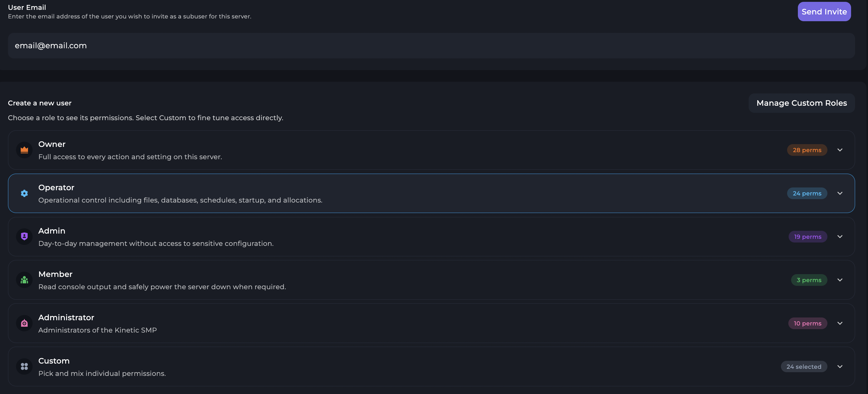Focus the user email input field

pos(431,45)
